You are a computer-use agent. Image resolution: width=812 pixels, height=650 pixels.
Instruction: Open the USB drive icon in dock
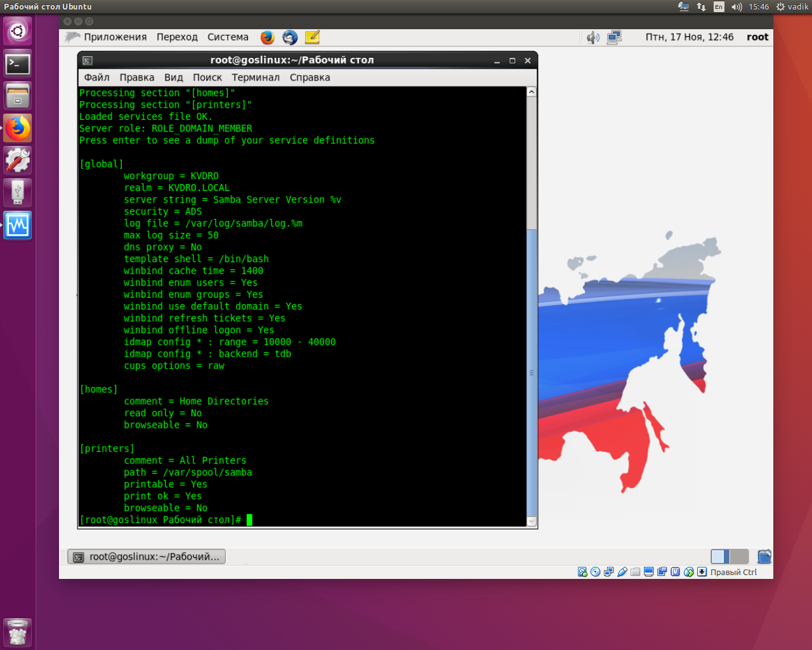coord(18,193)
